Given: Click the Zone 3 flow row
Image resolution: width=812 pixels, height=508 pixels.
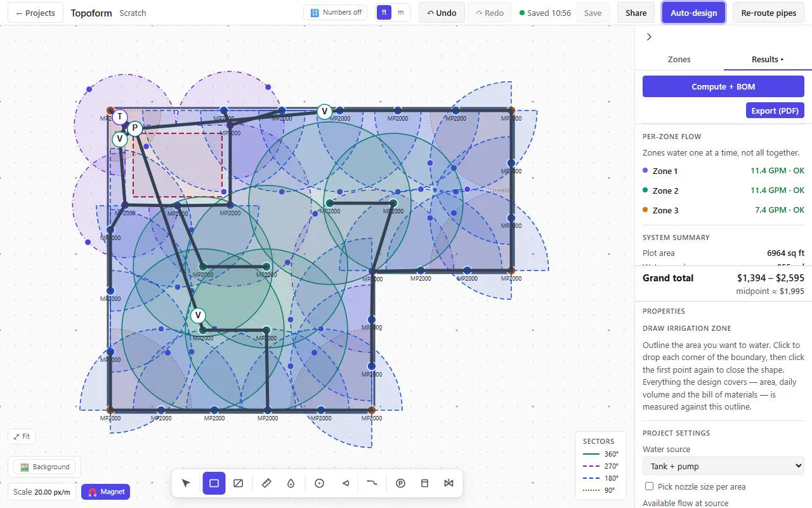Looking at the screenshot, I should pyautogui.click(x=723, y=210).
